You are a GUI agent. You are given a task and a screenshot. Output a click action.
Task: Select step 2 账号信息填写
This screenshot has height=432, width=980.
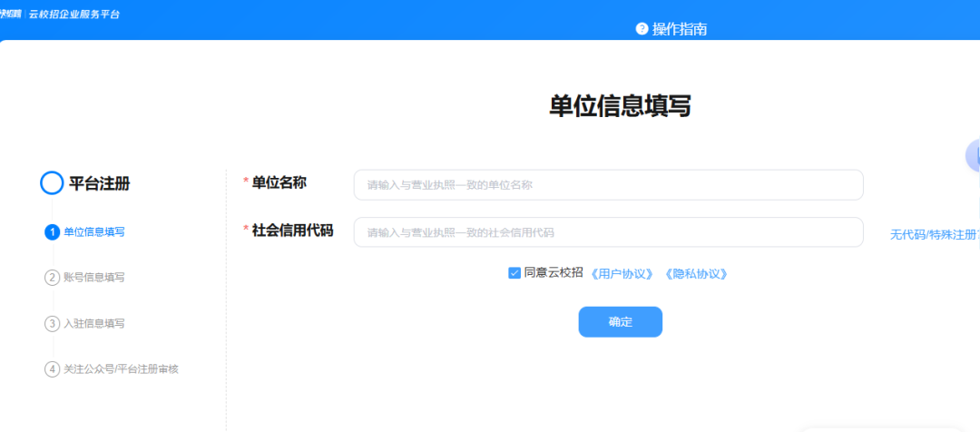[x=93, y=278]
